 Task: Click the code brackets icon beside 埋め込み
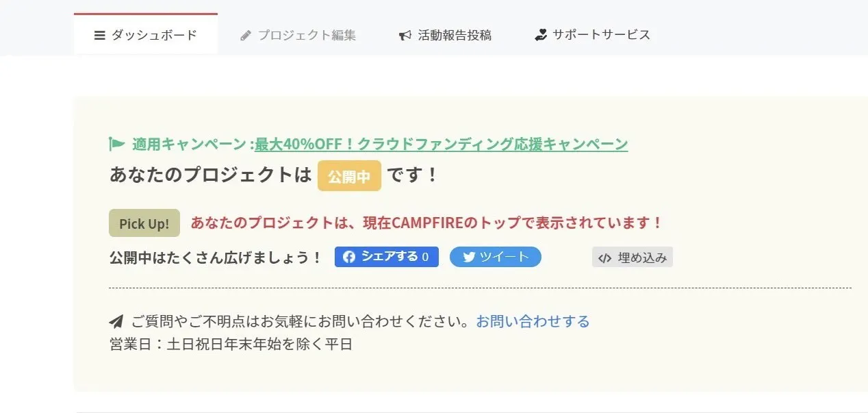coord(604,258)
